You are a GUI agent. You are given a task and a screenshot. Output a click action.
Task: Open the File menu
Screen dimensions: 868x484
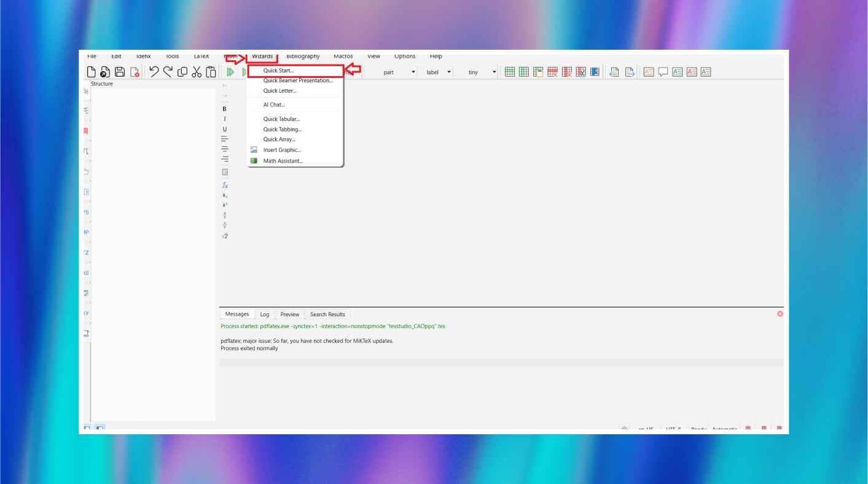pos(92,56)
